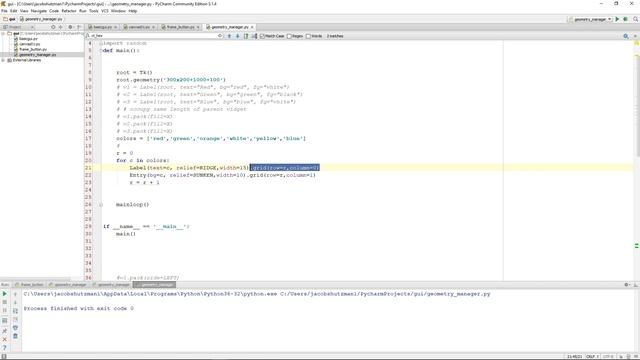Screen dimensions: 640x360
Task: Start debugging with the green bug icon
Action: coord(625,19)
